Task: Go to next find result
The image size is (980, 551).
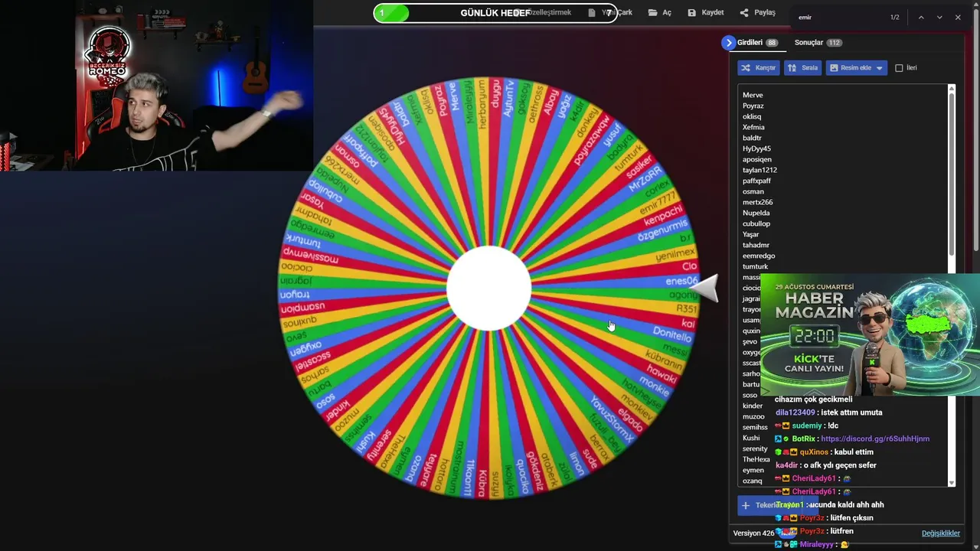Action: pos(939,18)
